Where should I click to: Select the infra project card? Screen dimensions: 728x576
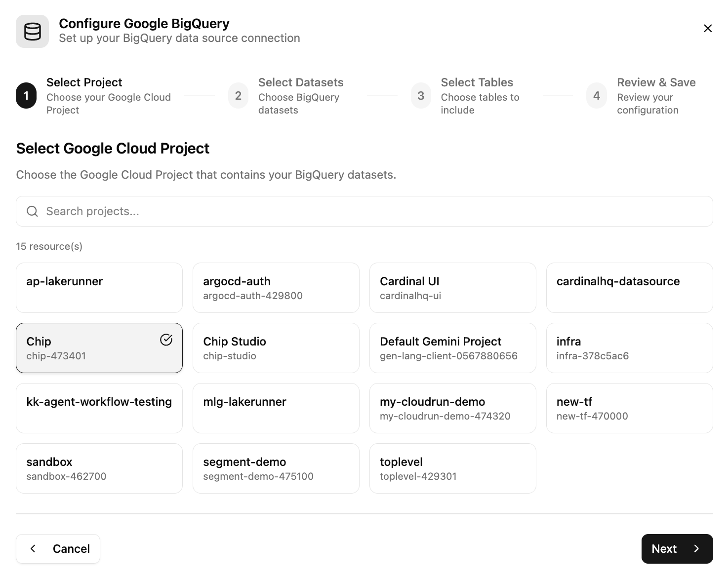coord(629,348)
